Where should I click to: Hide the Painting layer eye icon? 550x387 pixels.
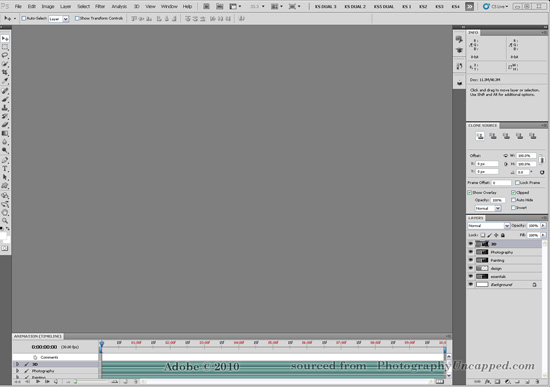click(x=471, y=260)
